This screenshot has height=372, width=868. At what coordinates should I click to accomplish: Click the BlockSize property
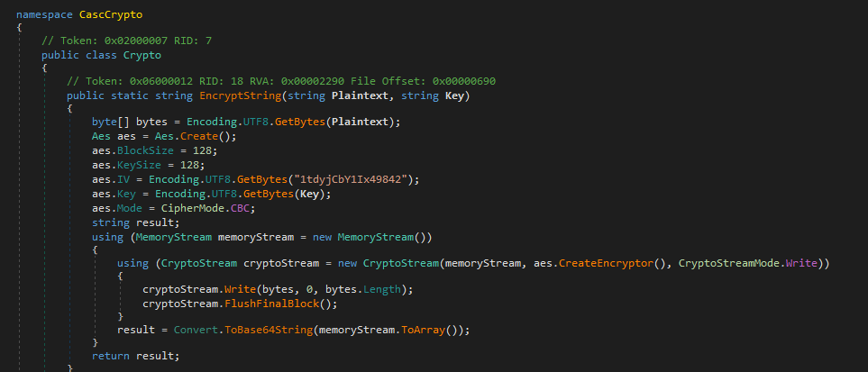pyautogui.click(x=145, y=151)
